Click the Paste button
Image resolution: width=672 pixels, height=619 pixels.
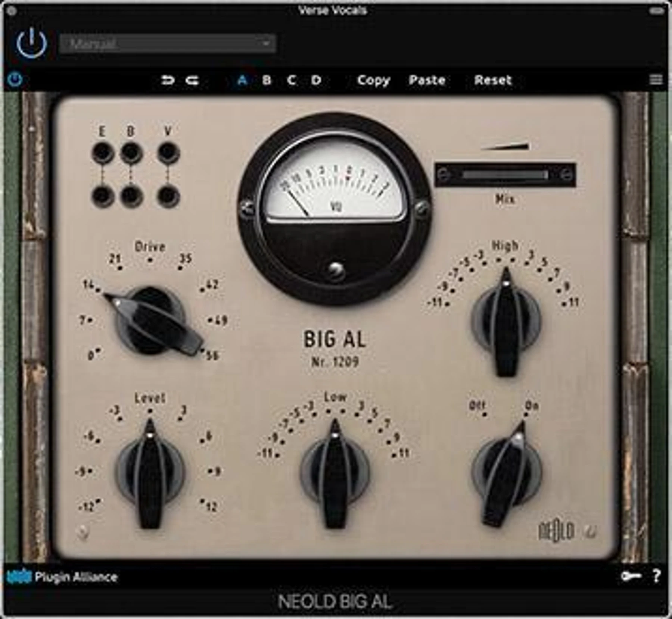(427, 80)
